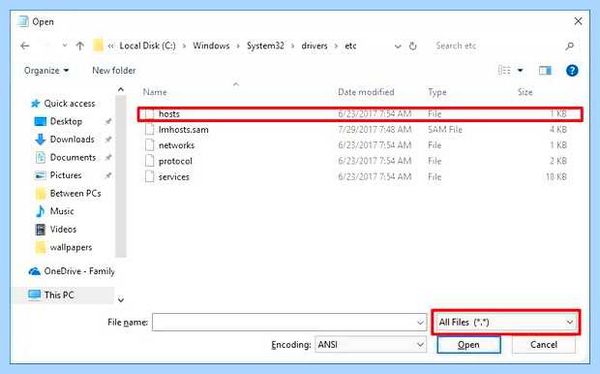Image resolution: width=600 pixels, height=374 pixels.
Task: Click the Open button
Action: 469,345
